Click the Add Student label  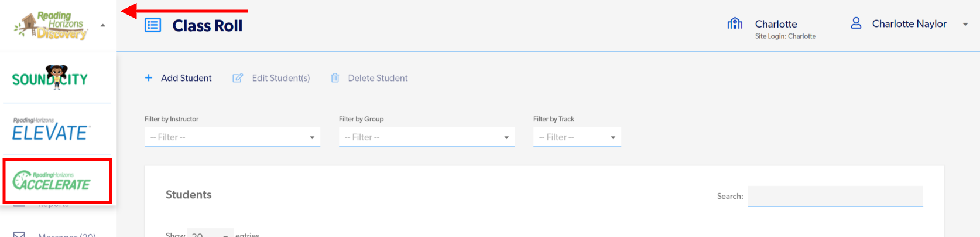coord(186,78)
